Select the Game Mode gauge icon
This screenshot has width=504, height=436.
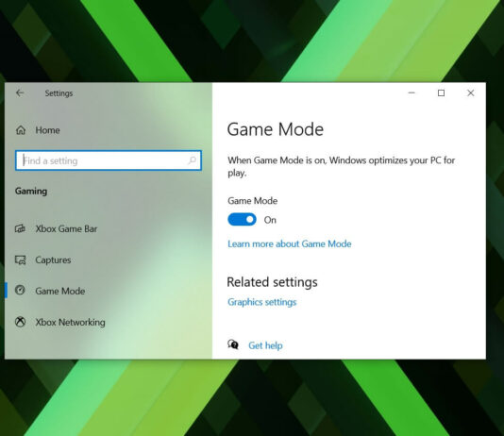coord(20,291)
